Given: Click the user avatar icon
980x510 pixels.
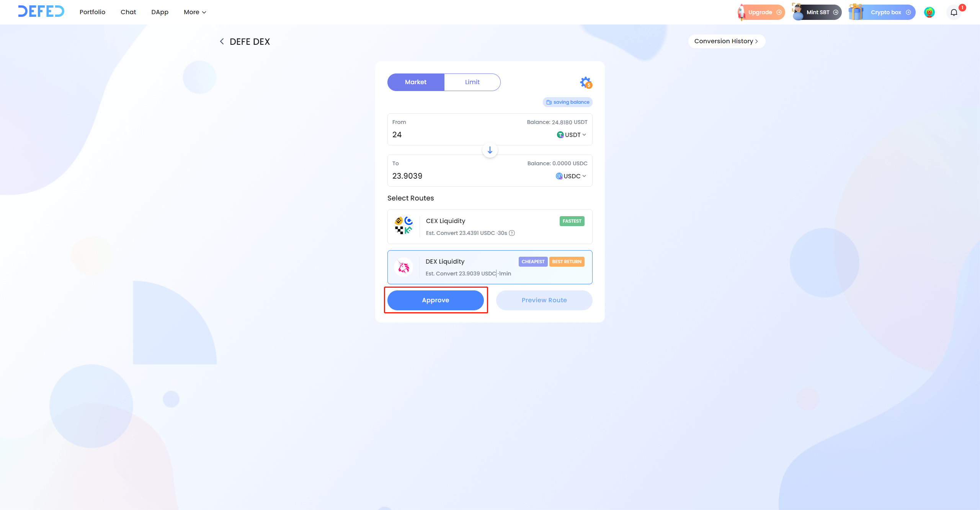Looking at the screenshot, I should point(929,12).
